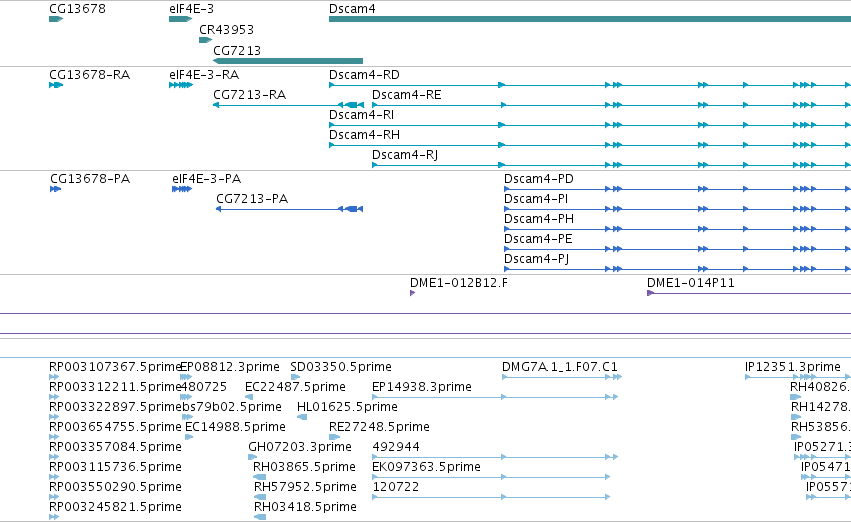Select the Dscam4-RE transcript

[407, 94]
